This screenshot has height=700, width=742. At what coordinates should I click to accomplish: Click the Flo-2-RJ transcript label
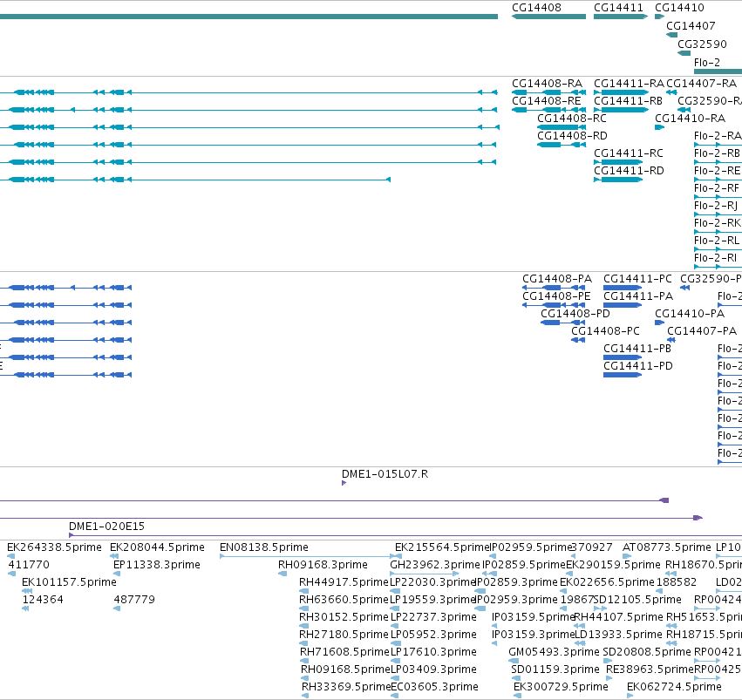tap(716, 206)
